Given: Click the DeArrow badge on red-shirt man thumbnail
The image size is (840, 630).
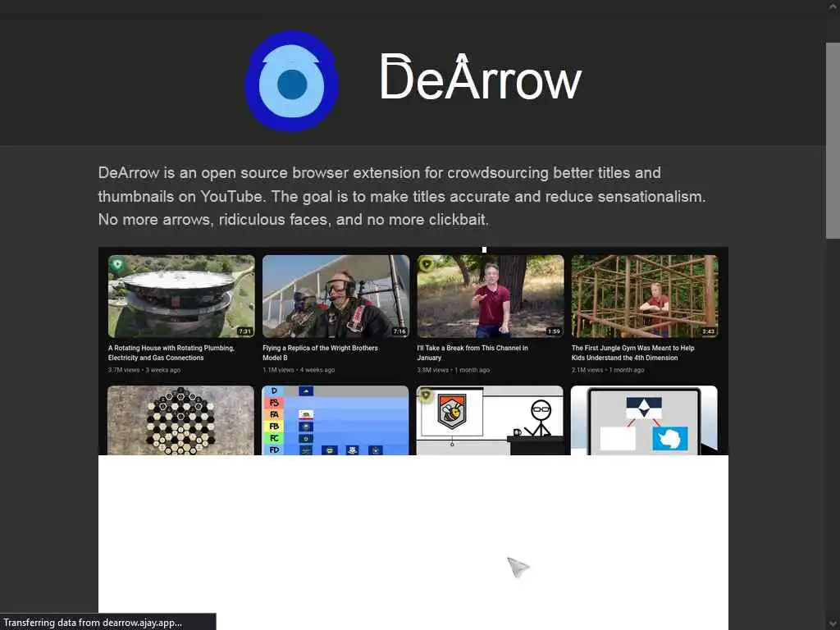Looking at the screenshot, I should coord(427,264).
